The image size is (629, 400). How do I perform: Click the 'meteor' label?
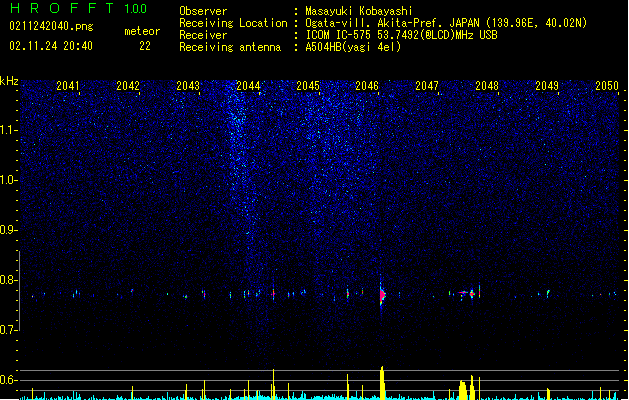(x=142, y=31)
